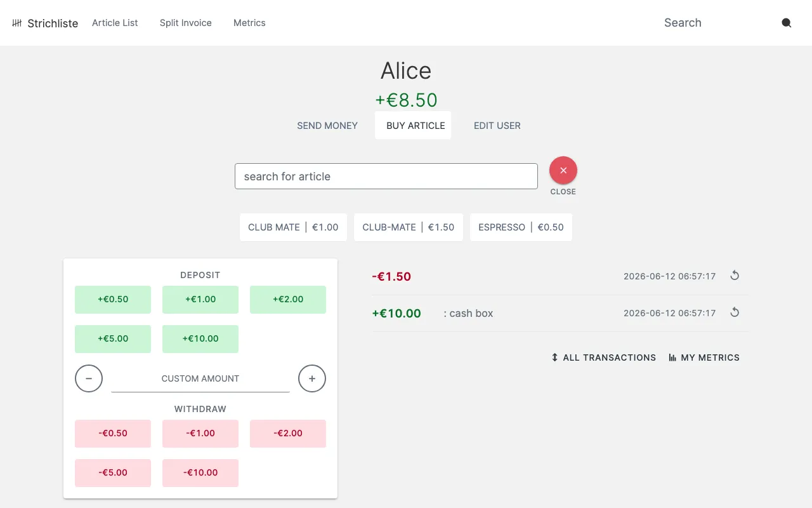Click the -€1.50 row timestamp

[x=669, y=276]
